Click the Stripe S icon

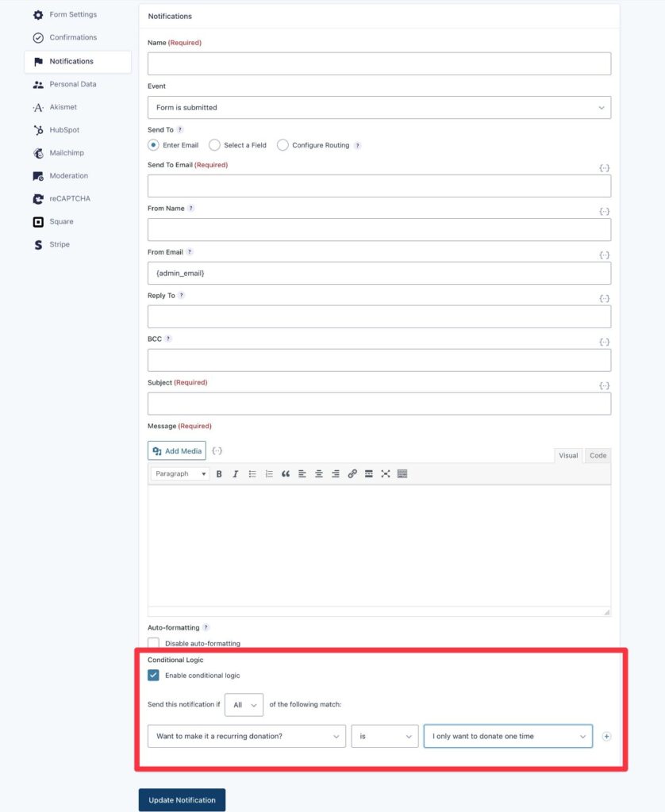coord(38,244)
